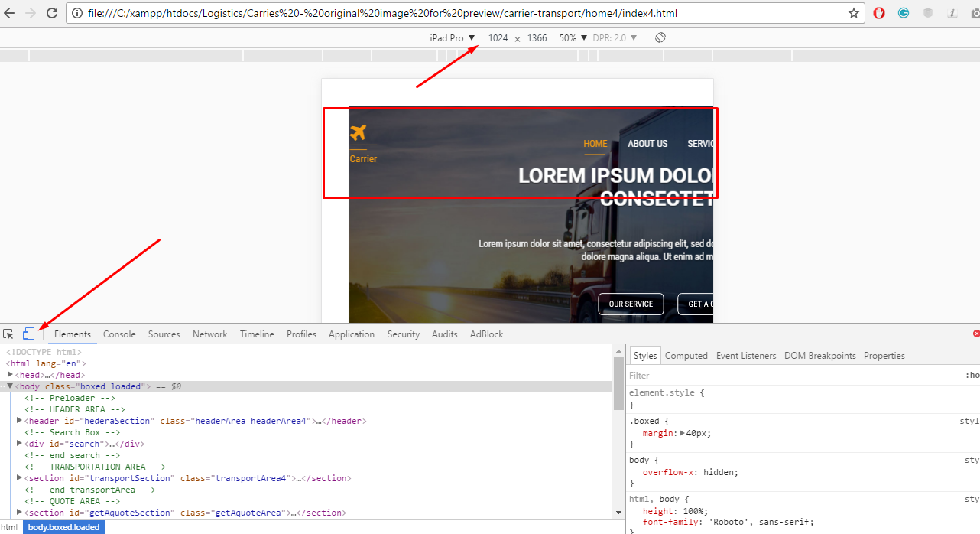
Task: Open the Opera extension icon
Action: pyautogui.click(x=879, y=13)
